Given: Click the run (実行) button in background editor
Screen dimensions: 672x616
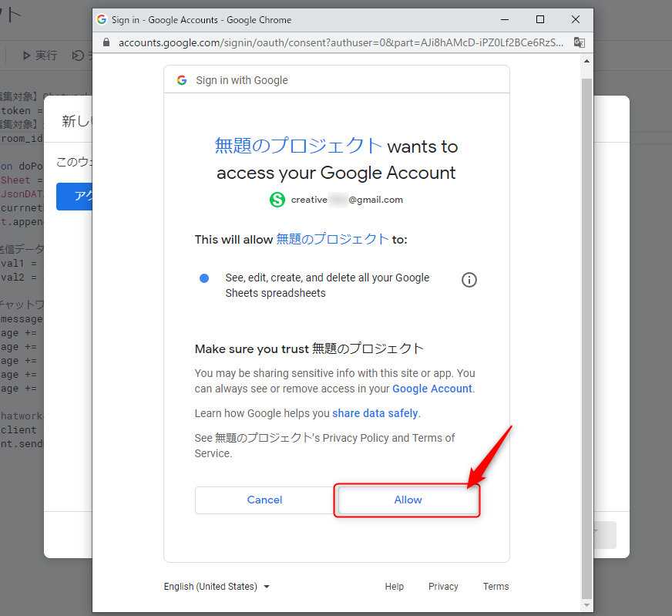Looking at the screenshot, I should 39,56.
